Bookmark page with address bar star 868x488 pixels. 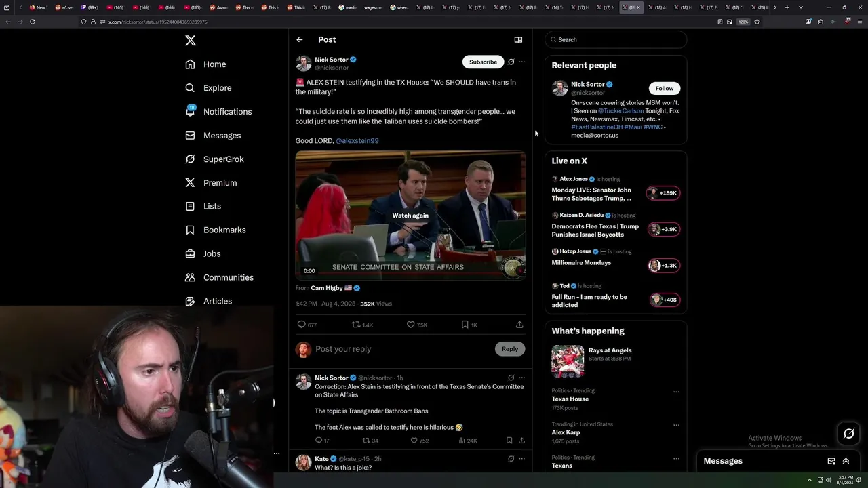tap(757, 22)
